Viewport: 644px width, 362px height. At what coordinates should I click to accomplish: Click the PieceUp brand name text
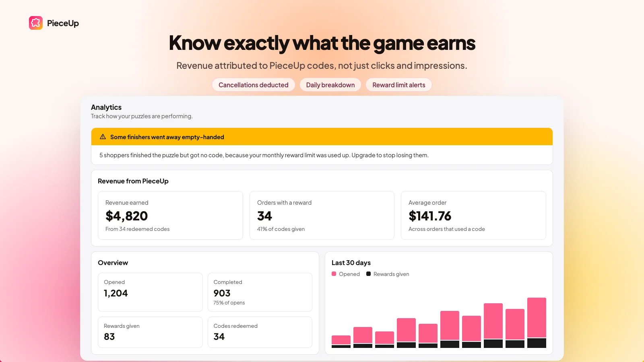point(63,23)
